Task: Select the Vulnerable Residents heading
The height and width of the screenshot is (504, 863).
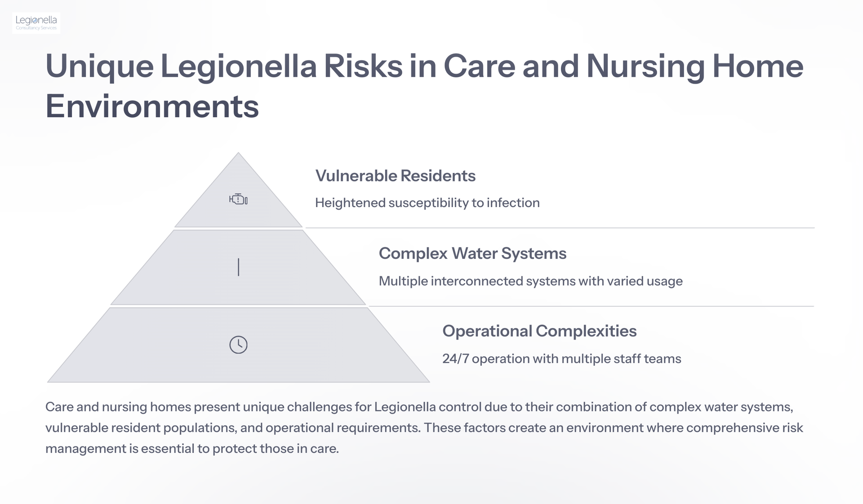Action: pos(395,176)
